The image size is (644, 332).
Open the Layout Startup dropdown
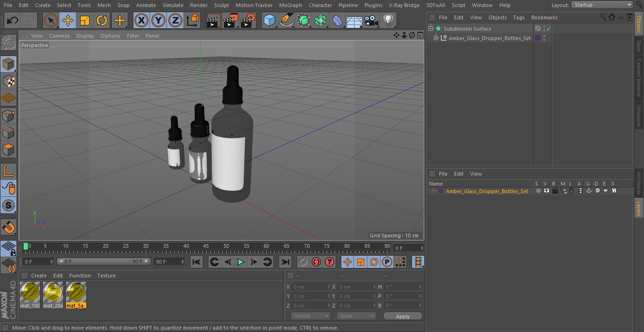pos(603,5)
